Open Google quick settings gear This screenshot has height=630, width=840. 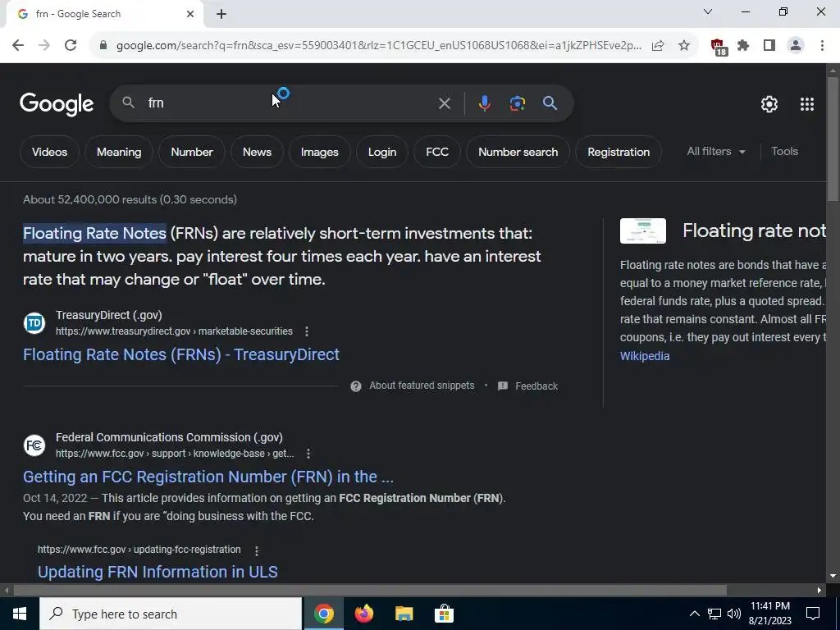coord(769,104)
